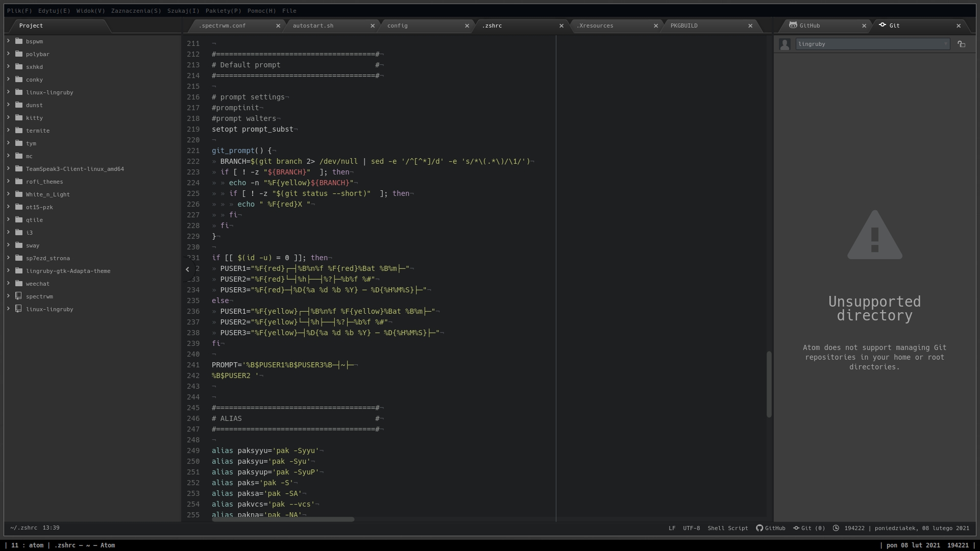This screenshot has width=980, height=551.
Task: Click the open-repository icon beside lingruby field
Action: [x=962, y=44]
